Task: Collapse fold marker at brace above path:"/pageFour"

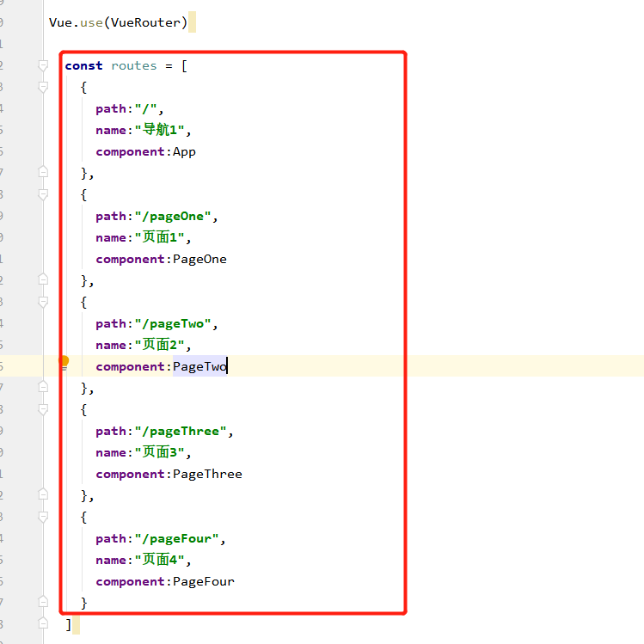Action: click(43, 517)
